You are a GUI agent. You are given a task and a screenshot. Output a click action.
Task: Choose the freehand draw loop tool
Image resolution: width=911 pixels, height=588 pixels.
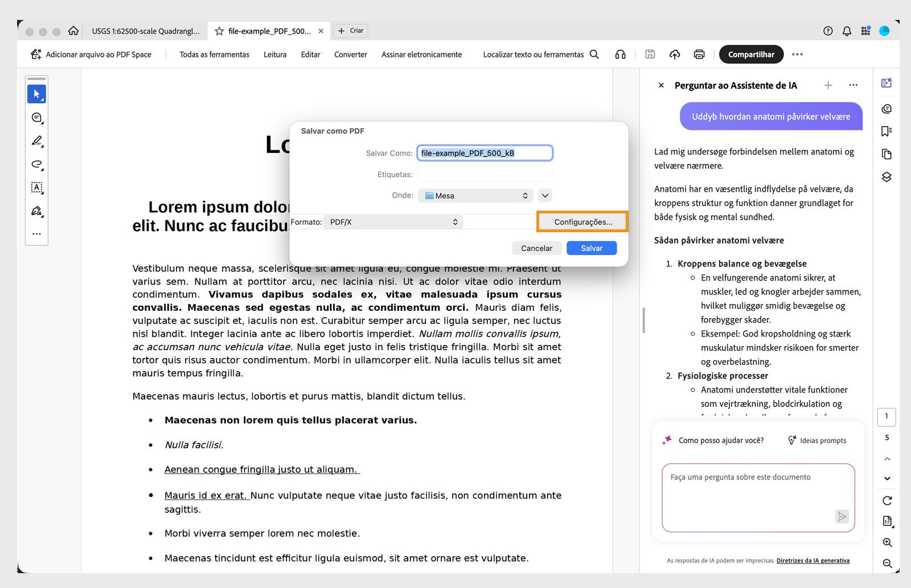coord(36,165)
